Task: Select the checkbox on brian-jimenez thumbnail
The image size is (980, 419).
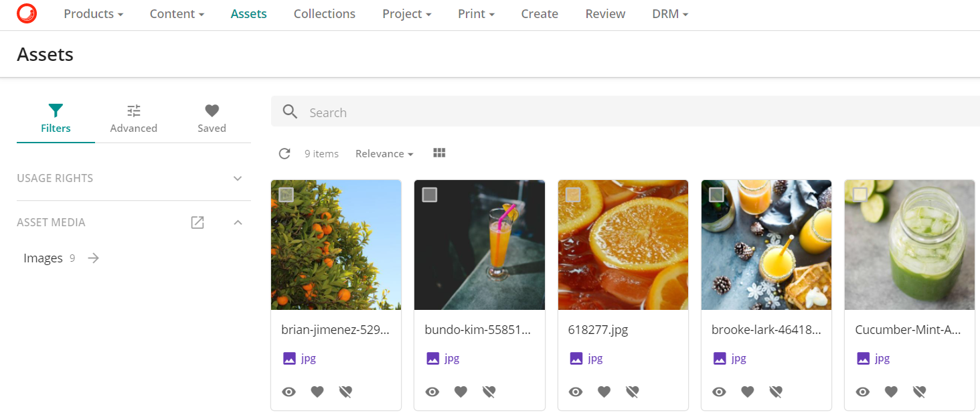Action: [287, 194]
